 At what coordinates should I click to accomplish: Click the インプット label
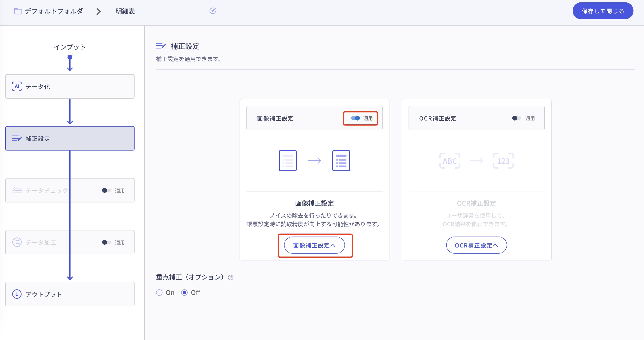pos(70,47)
